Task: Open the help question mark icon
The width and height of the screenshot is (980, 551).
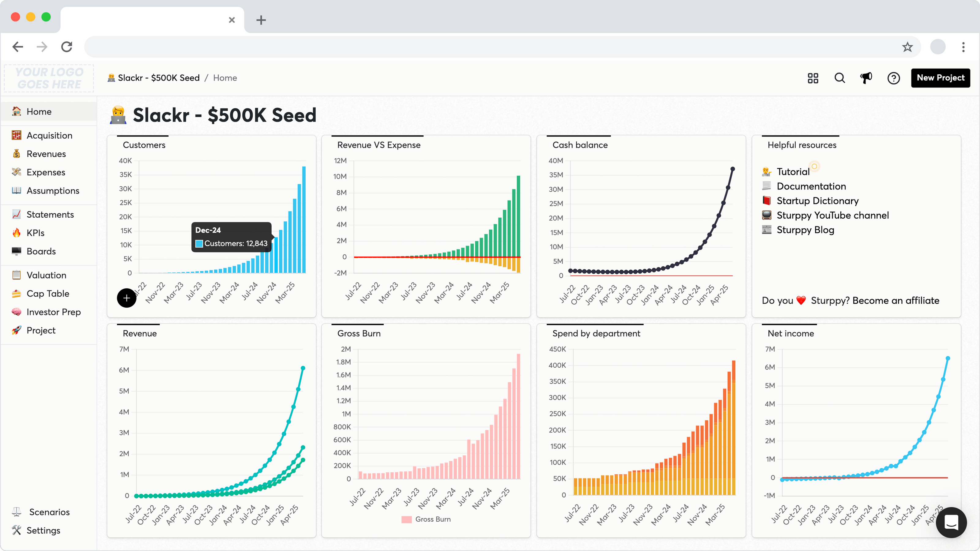Action: coord(894,78)
